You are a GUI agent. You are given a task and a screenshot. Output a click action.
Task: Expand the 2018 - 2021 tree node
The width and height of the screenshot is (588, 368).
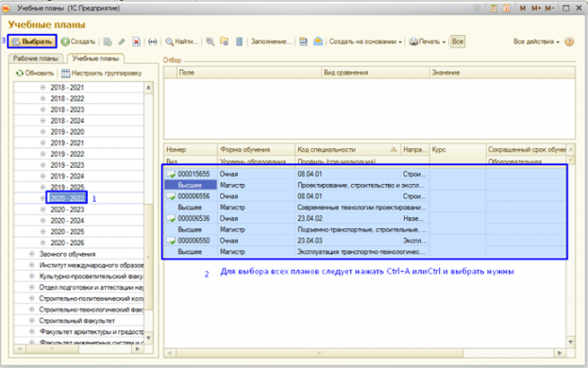pyautogui.click(x=42, y=88)
